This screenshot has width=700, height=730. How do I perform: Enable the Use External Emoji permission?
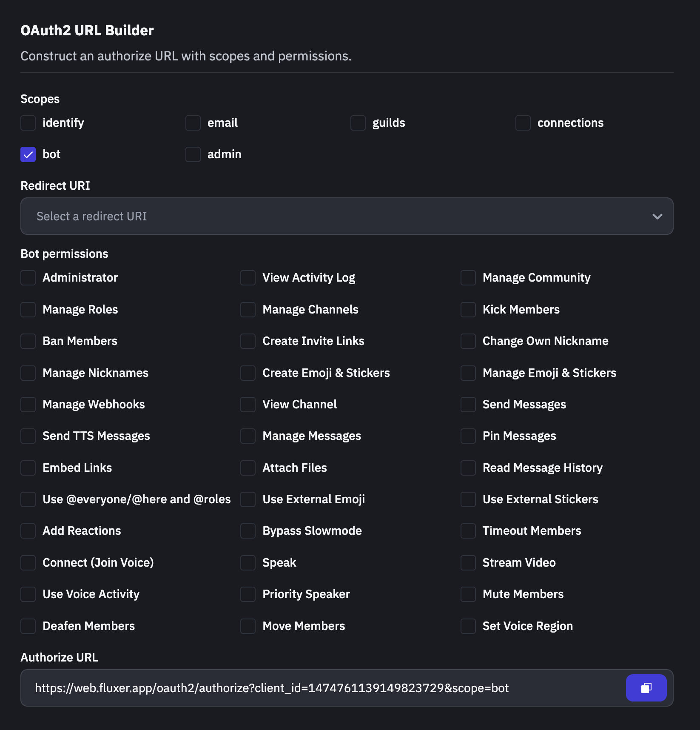click(x=248, y=499)
